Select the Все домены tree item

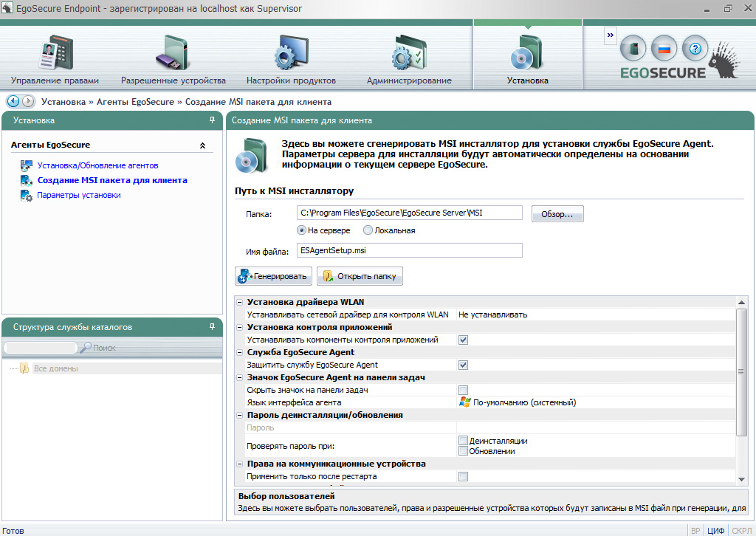(55, 368)
